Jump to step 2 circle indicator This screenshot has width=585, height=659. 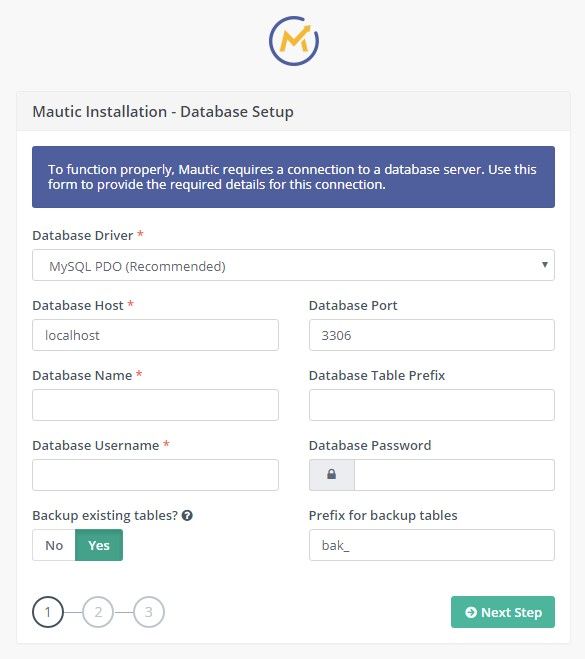pos(98,612)
